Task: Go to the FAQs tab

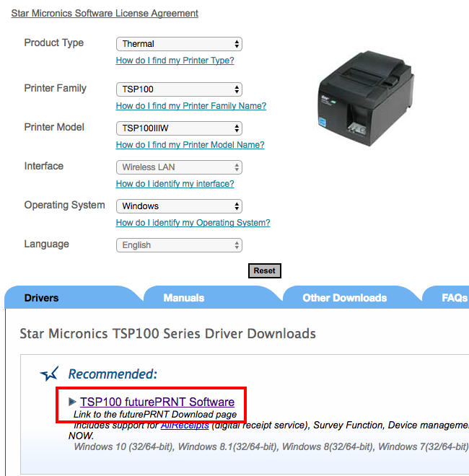Action: (x=454, y=298)
